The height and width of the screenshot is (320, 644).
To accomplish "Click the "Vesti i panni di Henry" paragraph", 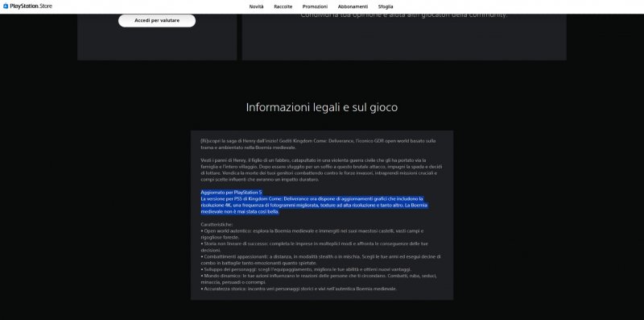I will 321,170.
